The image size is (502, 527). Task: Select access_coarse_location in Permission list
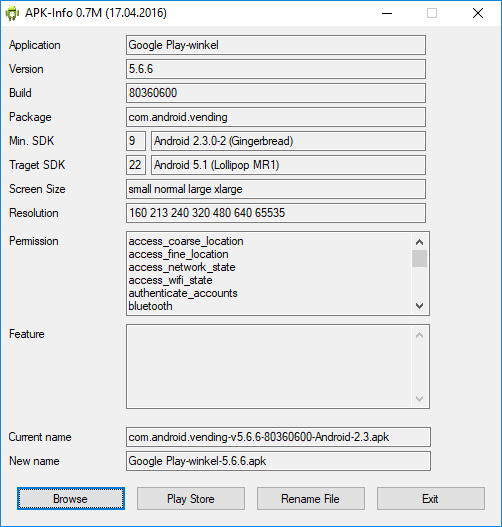pos(186,241)
